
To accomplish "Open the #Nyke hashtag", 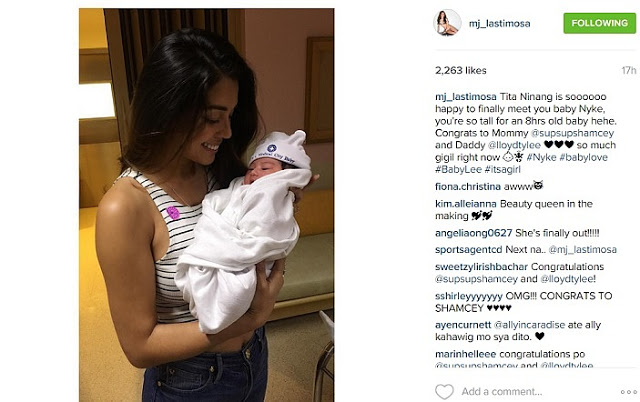I will point(541,157).
